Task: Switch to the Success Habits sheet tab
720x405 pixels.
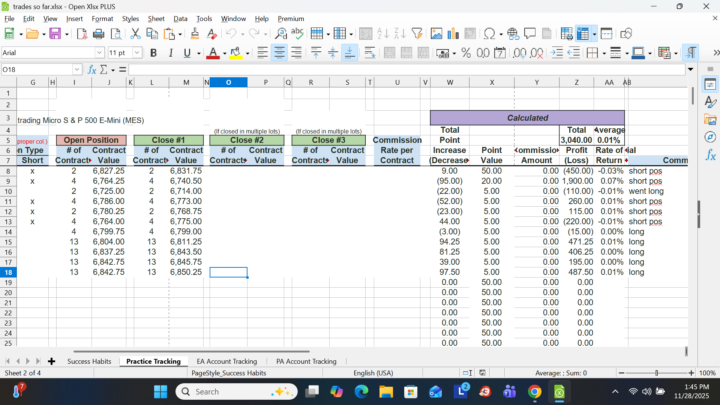Action: pyautogui.click(x=89, y=361)
